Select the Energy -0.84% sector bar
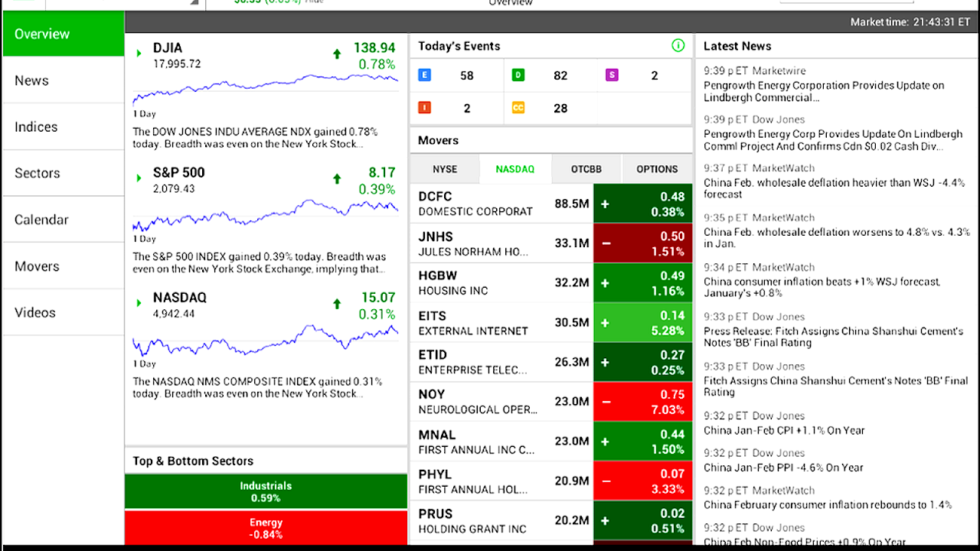Image resolution: width=980 pixels, height=551 pixels. pyautogui.click(x=266, y=528)
